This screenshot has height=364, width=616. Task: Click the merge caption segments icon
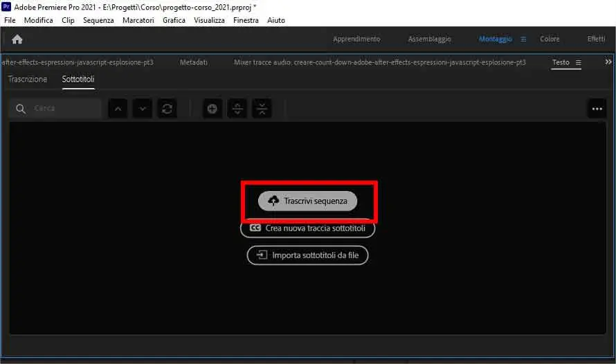point(262,109)
